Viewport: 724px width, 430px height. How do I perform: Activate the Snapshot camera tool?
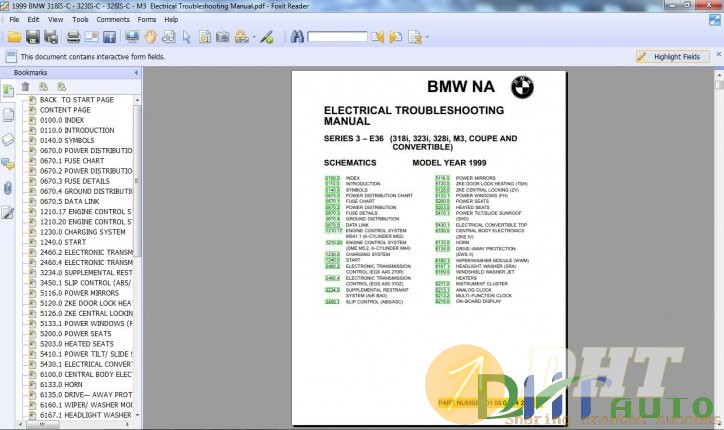223,37
